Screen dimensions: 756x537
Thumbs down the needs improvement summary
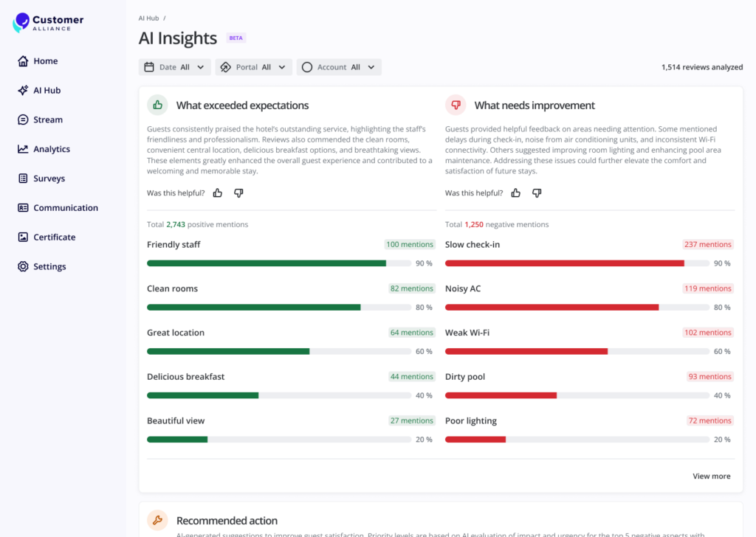point(537,193)
